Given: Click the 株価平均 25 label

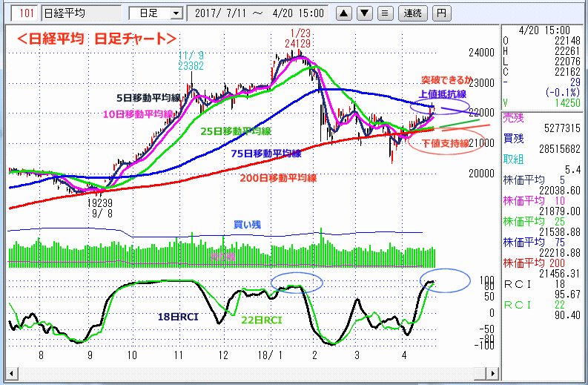Looking at the screenshot, I should coord(534,221).
